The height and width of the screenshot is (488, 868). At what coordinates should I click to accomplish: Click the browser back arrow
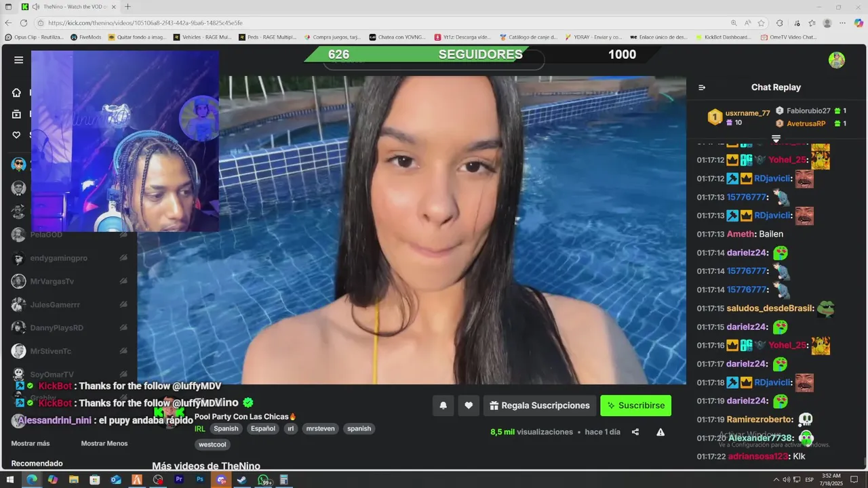pos(9,22)
